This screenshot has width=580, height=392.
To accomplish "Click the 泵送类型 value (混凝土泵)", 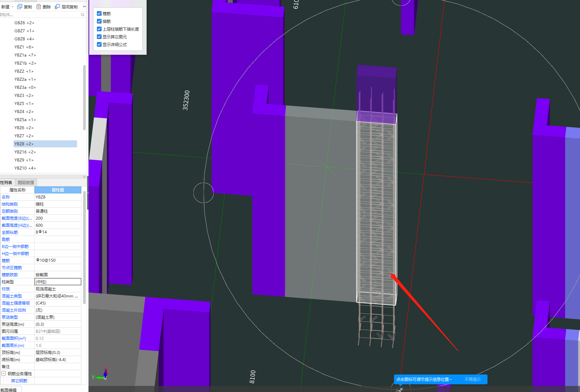I will click(58, 317).
